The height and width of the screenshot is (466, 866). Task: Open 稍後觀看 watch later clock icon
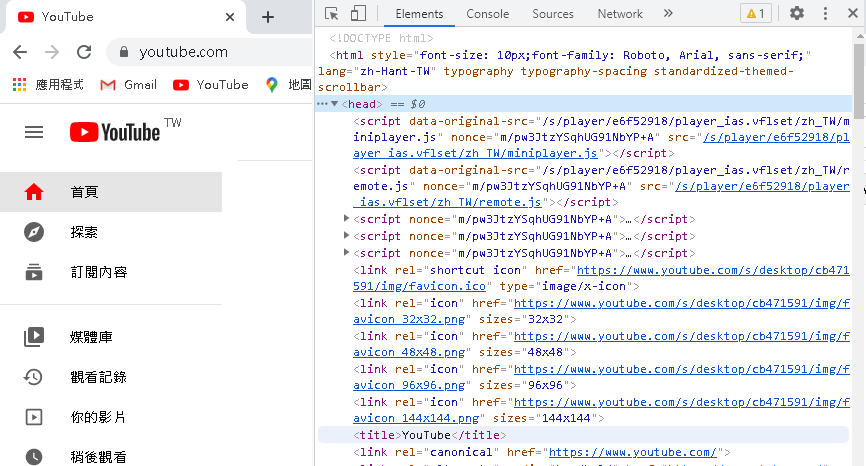coord(34,457)
